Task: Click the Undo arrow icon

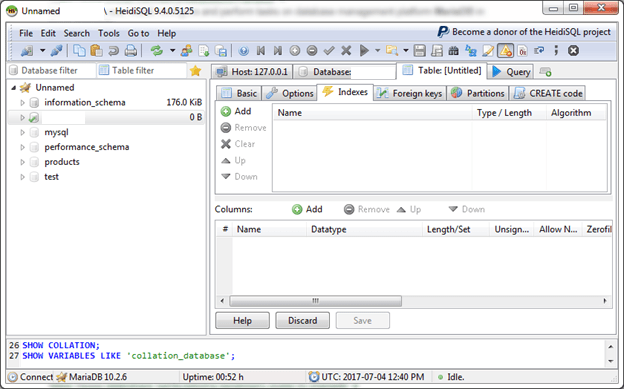Action: point(113,51)
